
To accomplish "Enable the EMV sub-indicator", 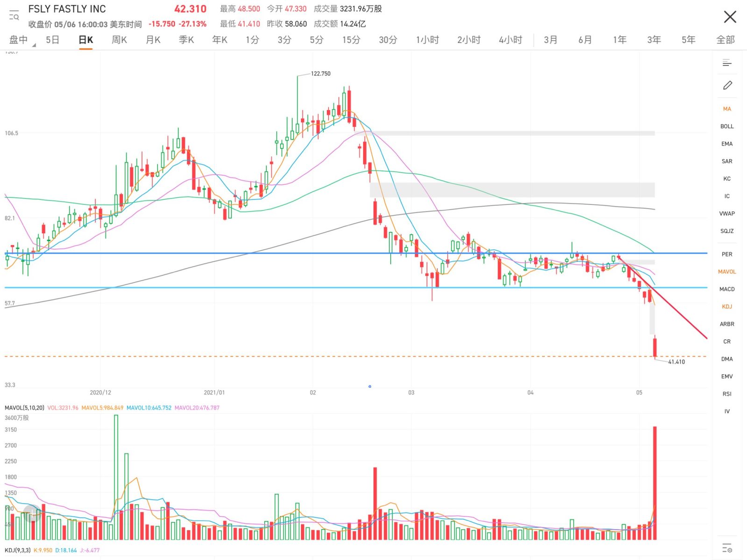I will coord(727,377).
